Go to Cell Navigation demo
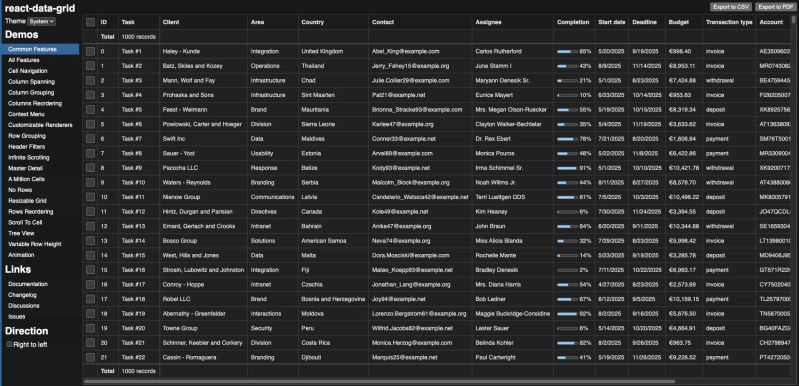This screenshot has width=799, height=386. point(41,71)
